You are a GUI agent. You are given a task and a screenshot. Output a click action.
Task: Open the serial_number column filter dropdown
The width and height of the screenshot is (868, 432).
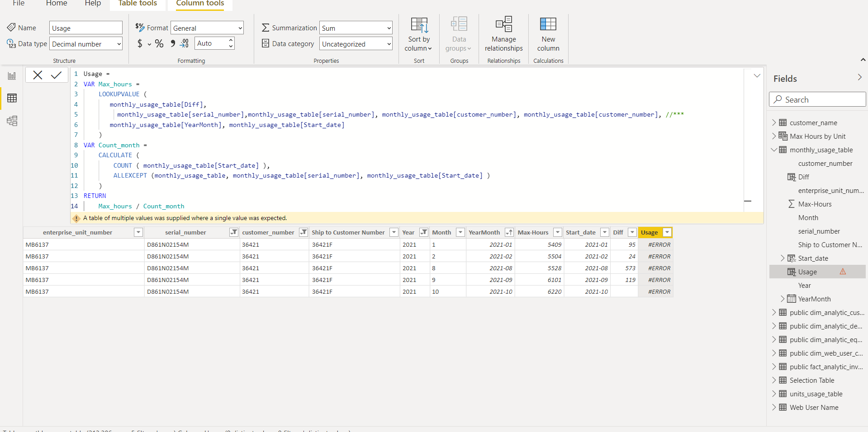click(234, 232)
